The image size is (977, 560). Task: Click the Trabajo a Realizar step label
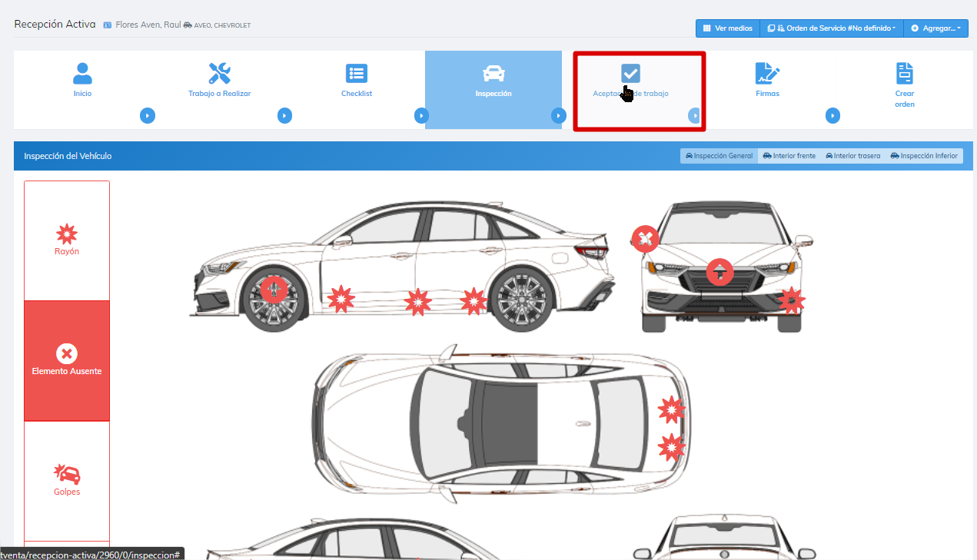[x=220, y=94]
